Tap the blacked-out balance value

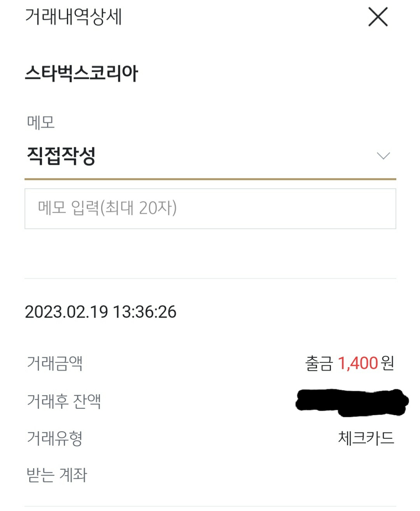pyautogui.click(x=352, y=402)
